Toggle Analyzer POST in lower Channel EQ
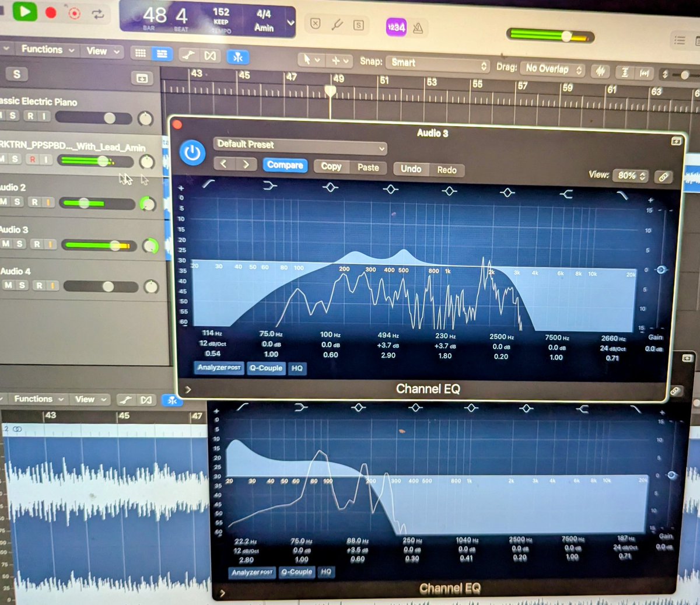 pyautogui.click(x=252, y=572)
